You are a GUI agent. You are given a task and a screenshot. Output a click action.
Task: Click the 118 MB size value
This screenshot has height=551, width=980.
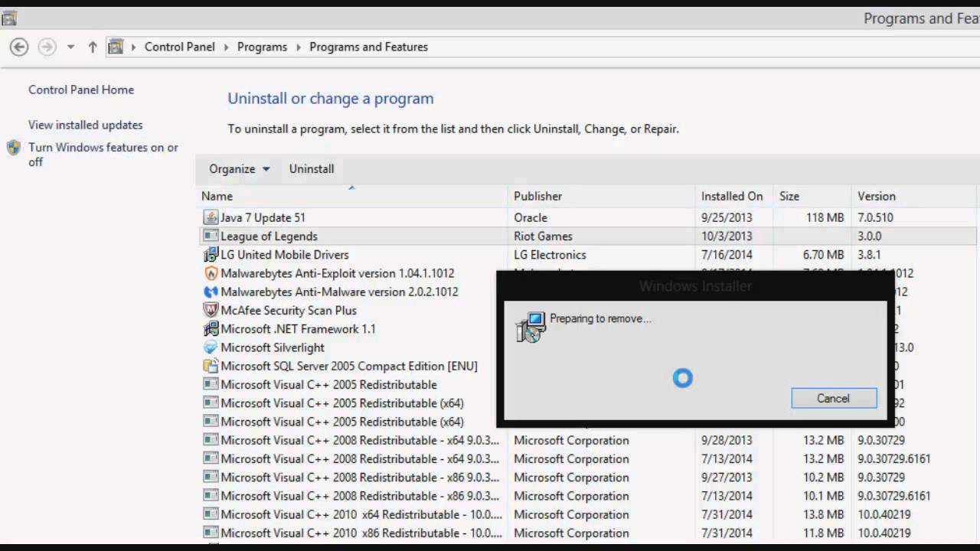(825, 217)
